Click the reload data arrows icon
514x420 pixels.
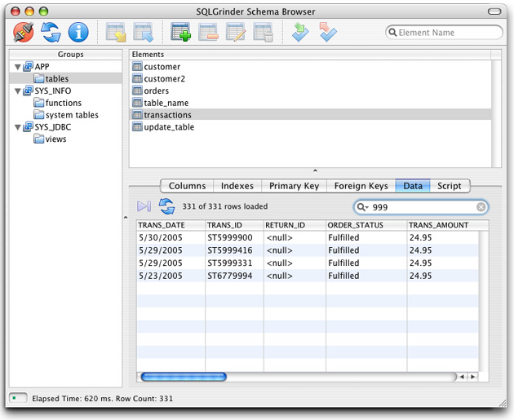tap(167, 206)
